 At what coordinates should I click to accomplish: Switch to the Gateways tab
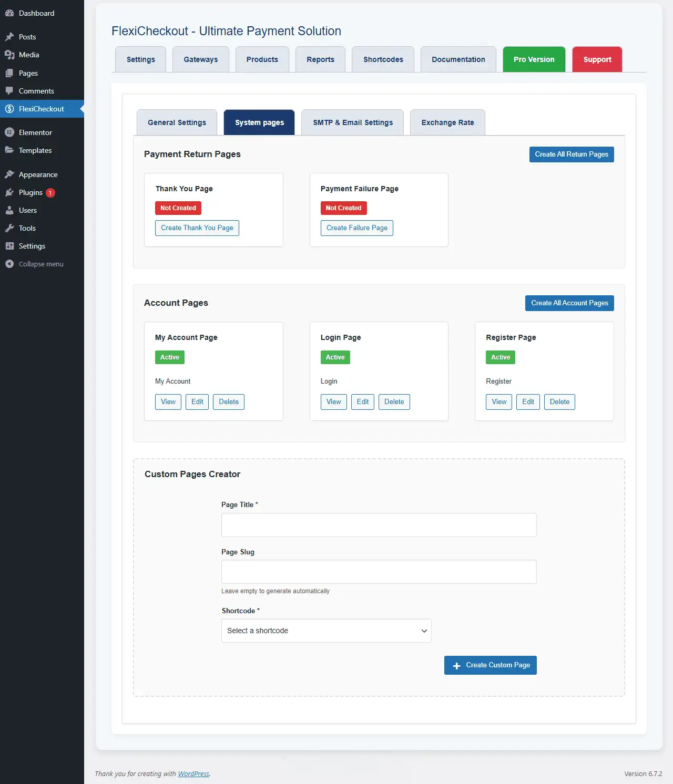[201, 59]
